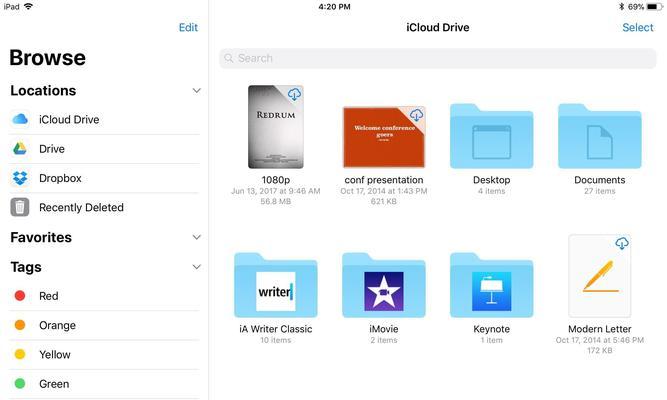This screenshot has height=400, width=667.
Task: Tap the search magnifying glass icon
Action: pos(229,58)
